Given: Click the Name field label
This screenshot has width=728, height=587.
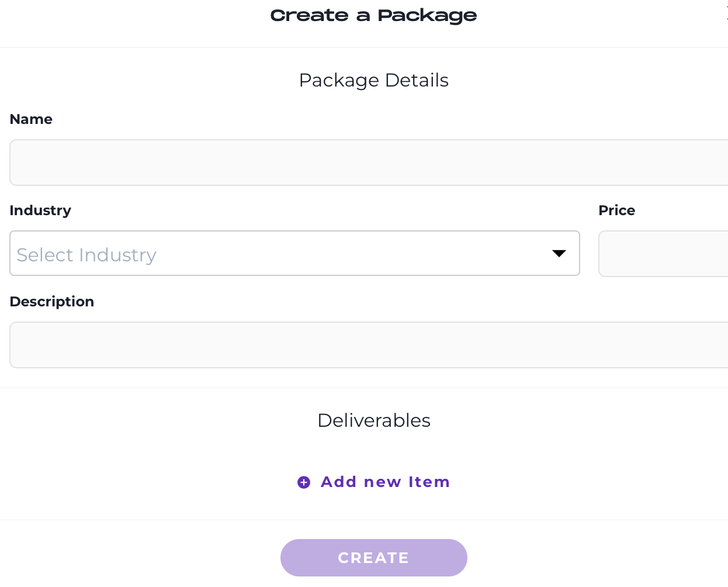Looking at the screenshot, I should 31,119.
